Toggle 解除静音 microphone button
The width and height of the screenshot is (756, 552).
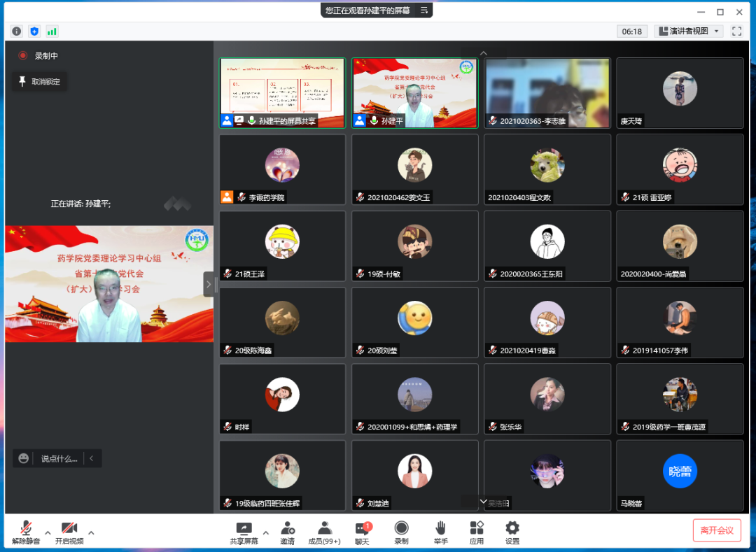(x=26, y=532)
